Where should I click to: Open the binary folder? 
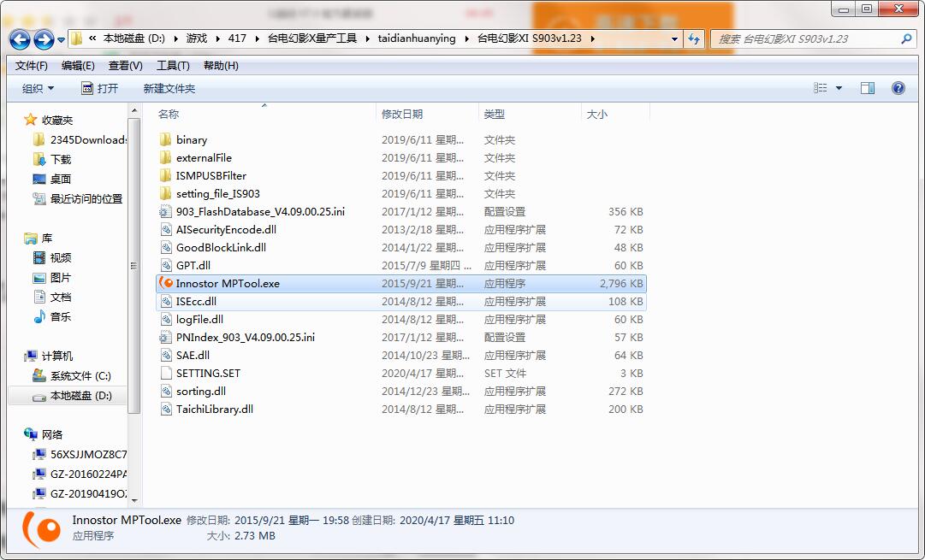[x=190, y=139]
